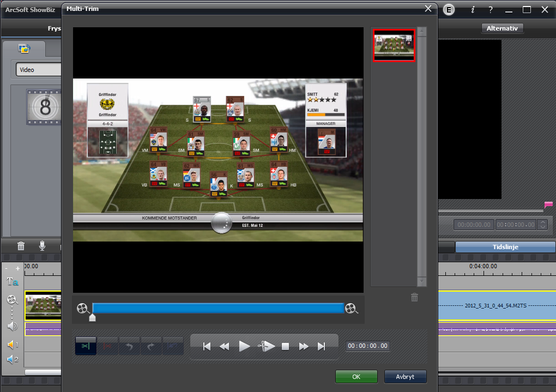Click the down arrow of segment list scrollbar

(x=421, y=281)
